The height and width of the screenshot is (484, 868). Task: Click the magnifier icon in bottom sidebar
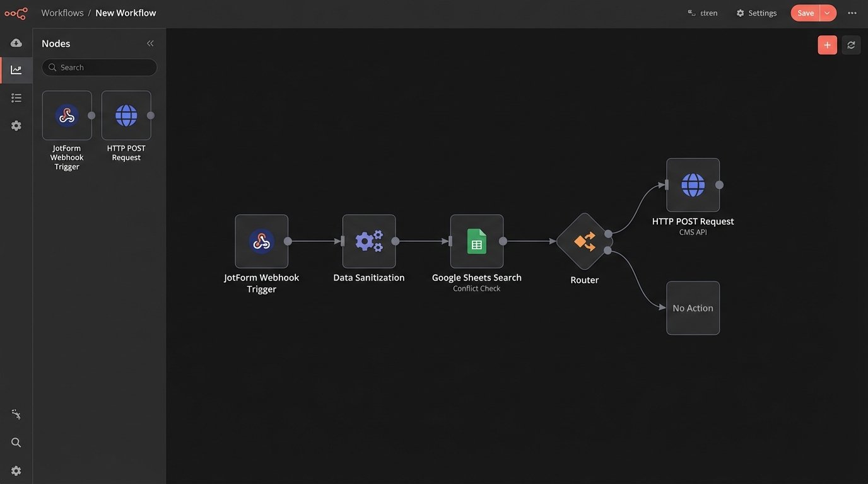click(16, 442)
